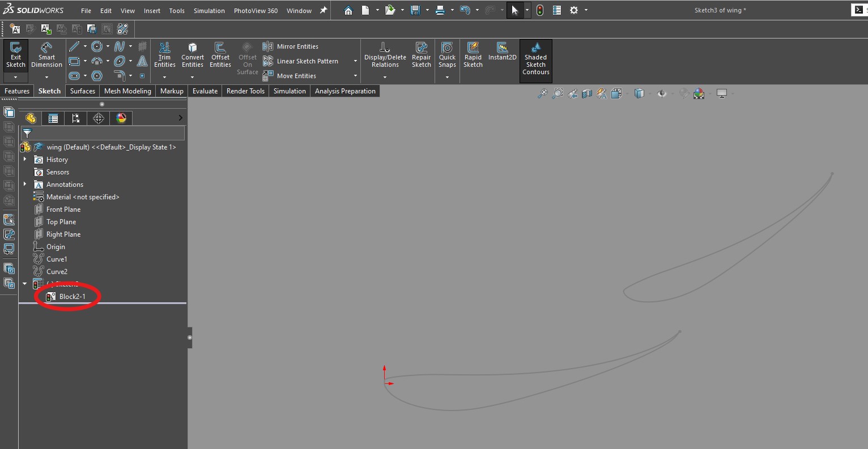Screen dimensions: 868x449
Task: Select the Smart Dimension tool
Action: click(x=46, y=55)
